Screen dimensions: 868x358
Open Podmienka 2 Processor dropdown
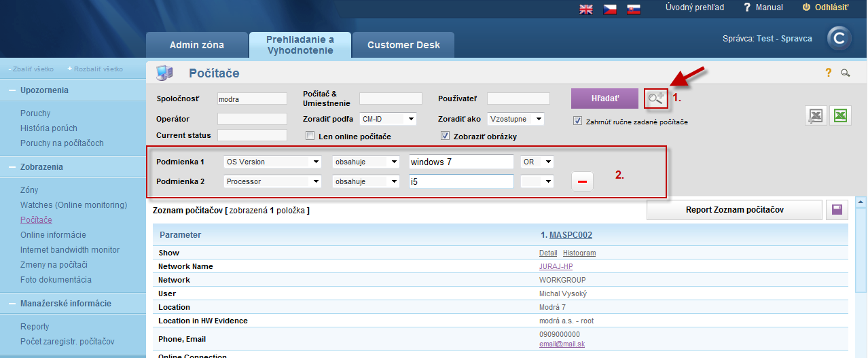click(272, 181)
